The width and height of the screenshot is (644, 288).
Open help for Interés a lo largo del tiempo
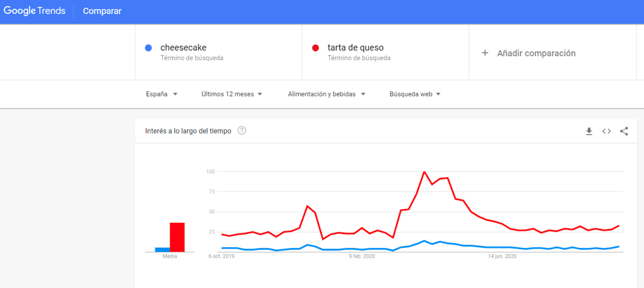coord(242,130)
